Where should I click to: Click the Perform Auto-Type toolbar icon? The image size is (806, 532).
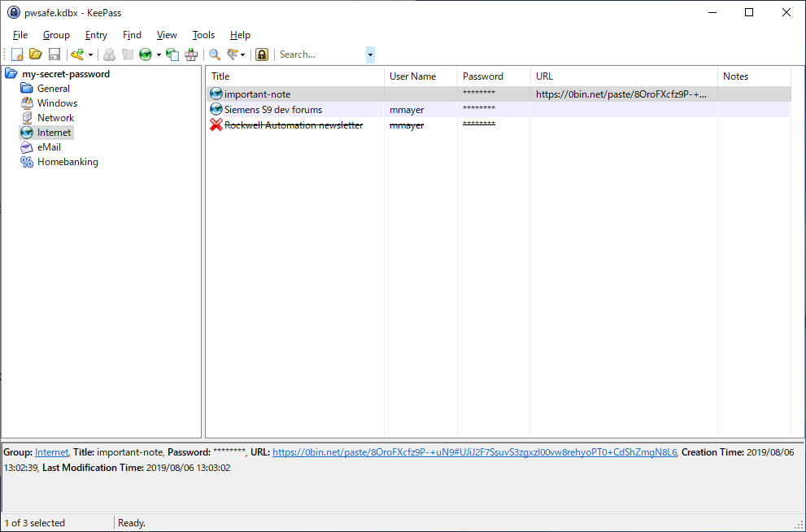click(191, 55)
